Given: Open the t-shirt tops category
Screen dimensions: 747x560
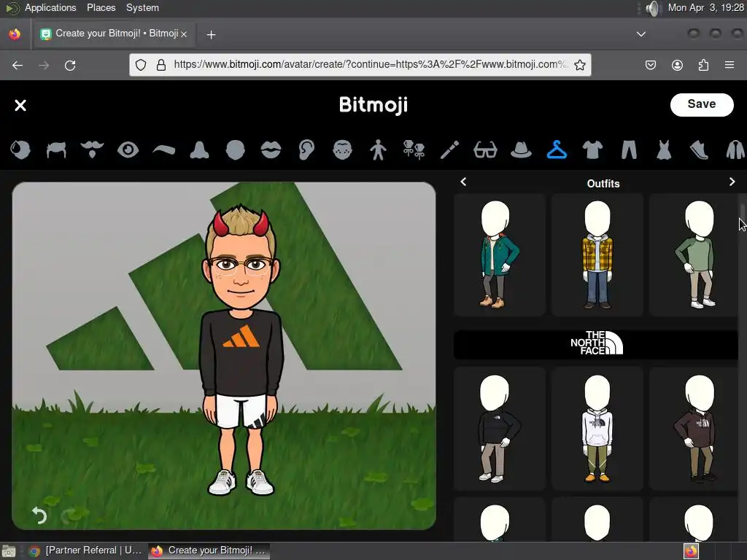Looking at the screenshot, I should point(592,150).
